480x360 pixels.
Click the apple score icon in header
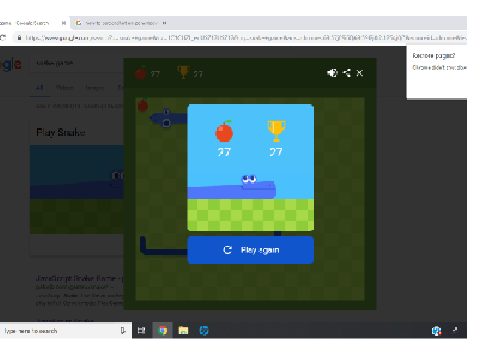[141, 72]
